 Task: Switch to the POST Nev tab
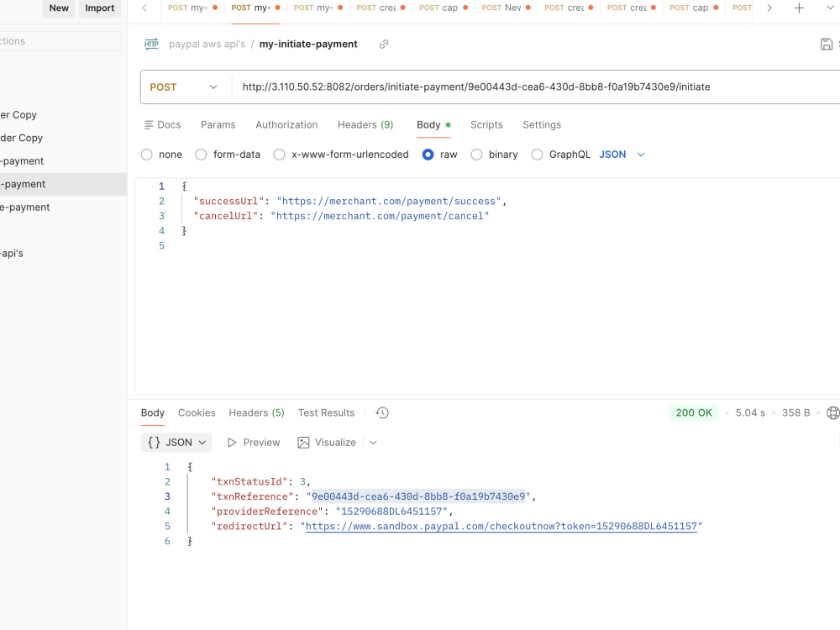(506, 8)
